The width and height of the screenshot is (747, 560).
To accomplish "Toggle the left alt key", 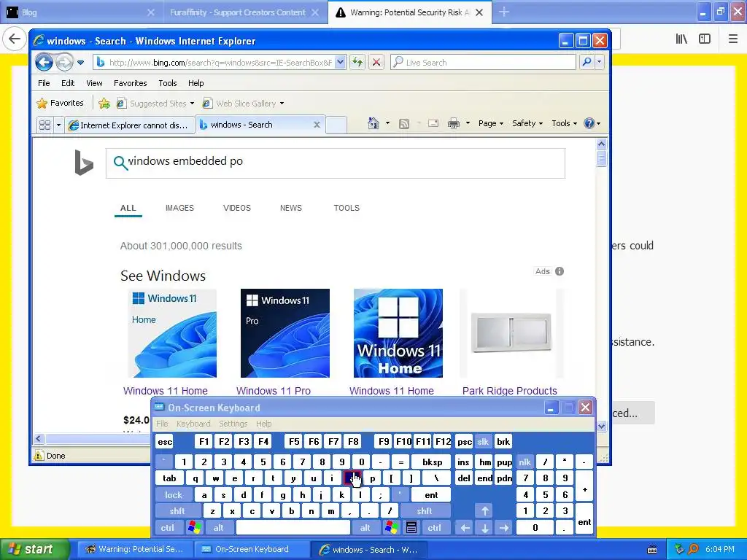I will click(219, 528).
